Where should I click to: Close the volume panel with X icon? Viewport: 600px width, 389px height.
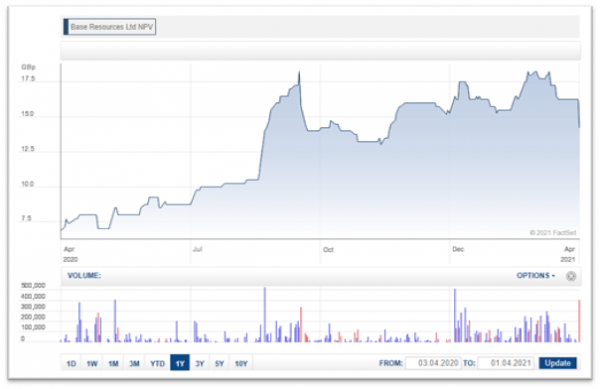pos(571,276)
